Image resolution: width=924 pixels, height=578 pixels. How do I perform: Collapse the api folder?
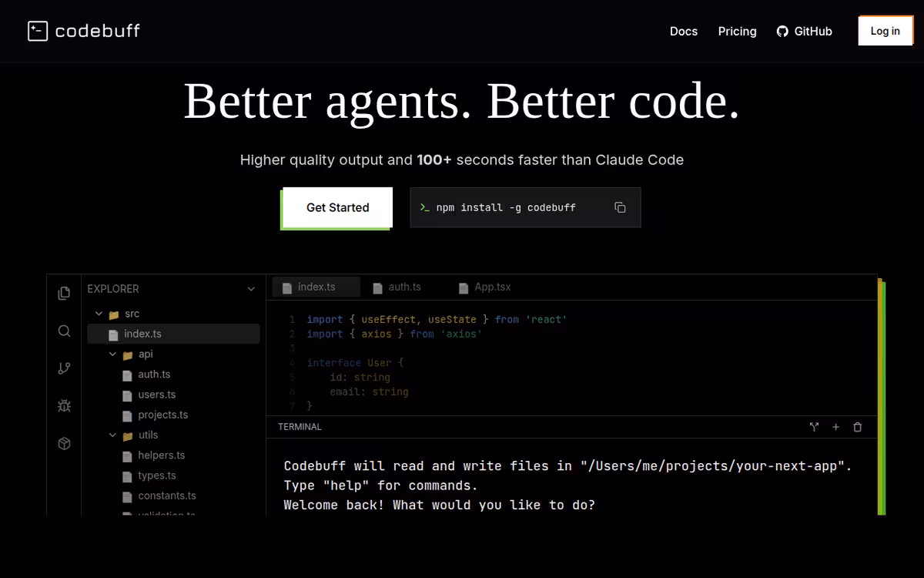point(112,355)
